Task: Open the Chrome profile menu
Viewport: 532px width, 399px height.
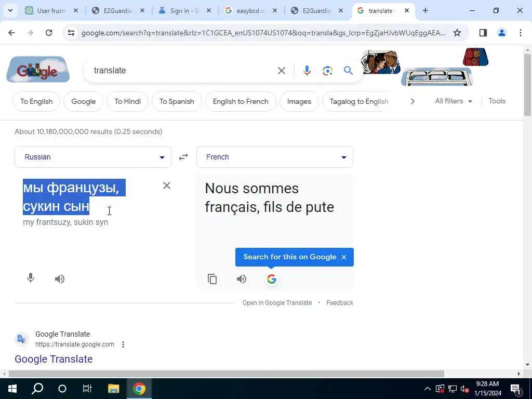Action: (x=502, y=33)
